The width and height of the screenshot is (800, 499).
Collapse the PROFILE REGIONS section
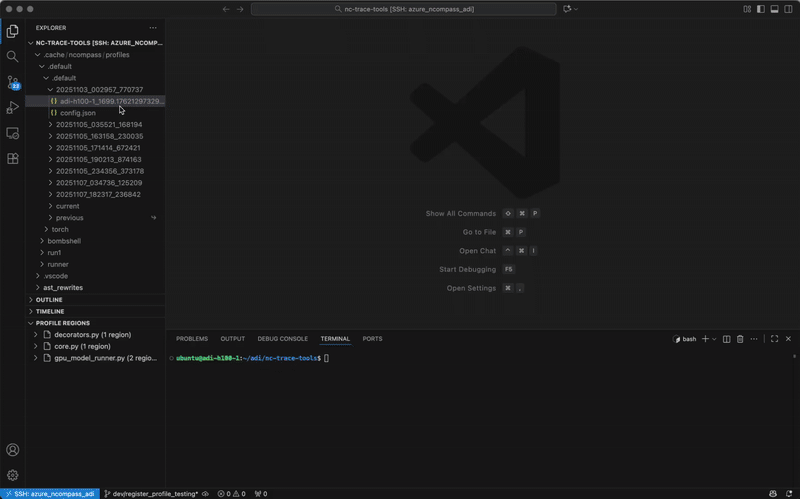click(x=95, y=323)
